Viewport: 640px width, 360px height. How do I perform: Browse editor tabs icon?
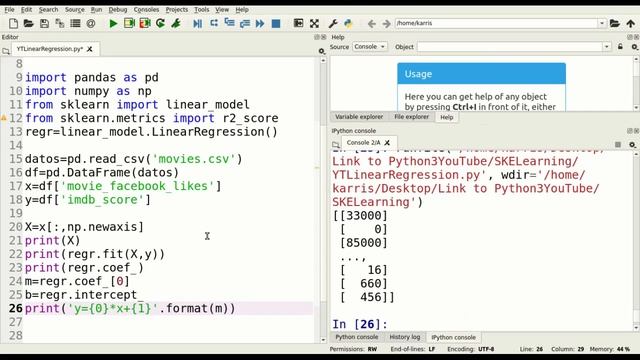pyautogui.click(x=6, y=51)
